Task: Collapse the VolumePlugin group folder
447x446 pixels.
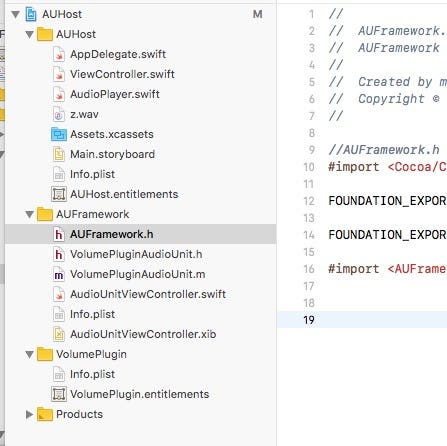Action: click(x=29, y=354)
